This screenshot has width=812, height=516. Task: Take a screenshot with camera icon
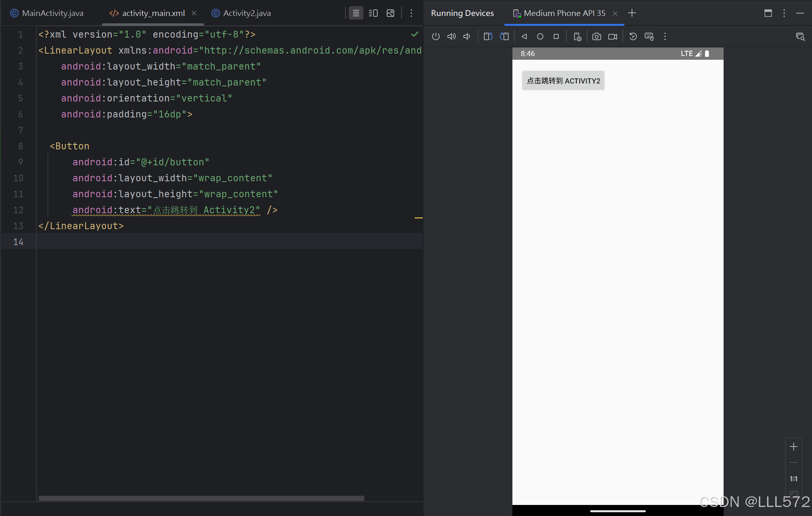tap(597, 37)
